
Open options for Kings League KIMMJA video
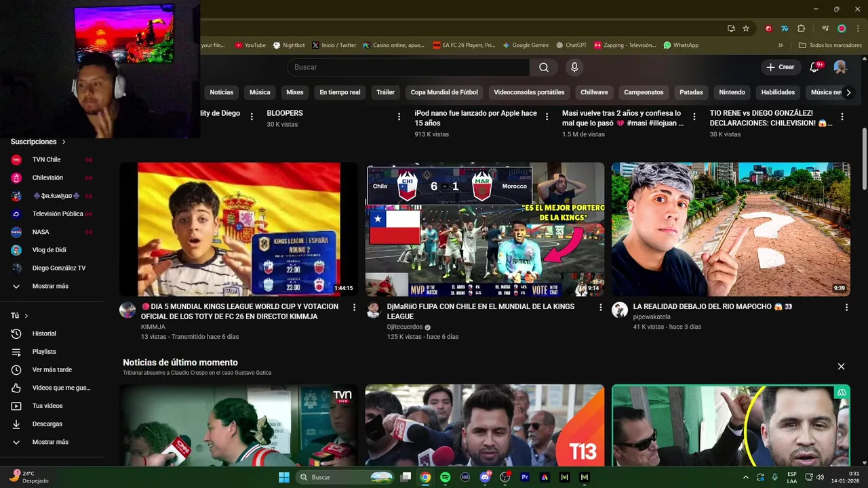coord(354,308)
